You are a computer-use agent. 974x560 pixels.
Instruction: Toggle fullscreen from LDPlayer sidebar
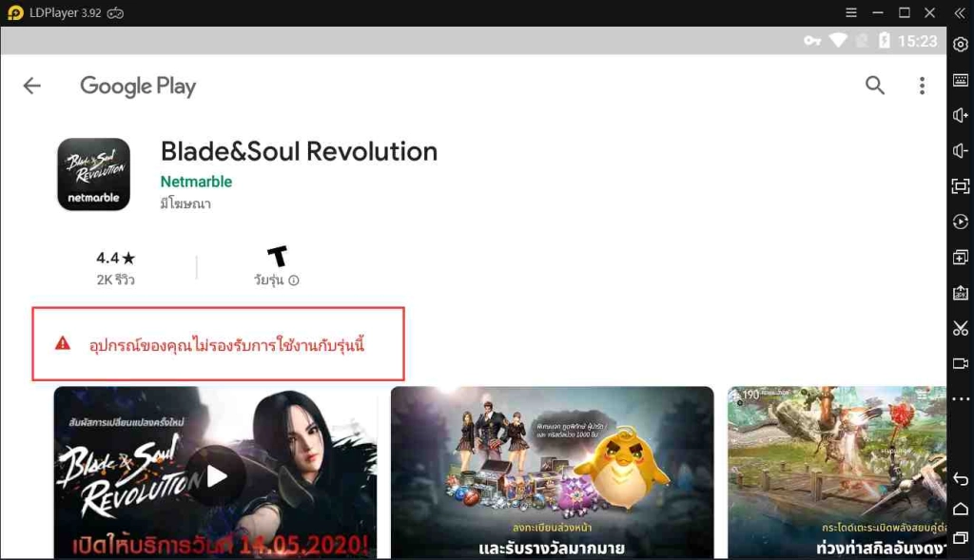961,186
